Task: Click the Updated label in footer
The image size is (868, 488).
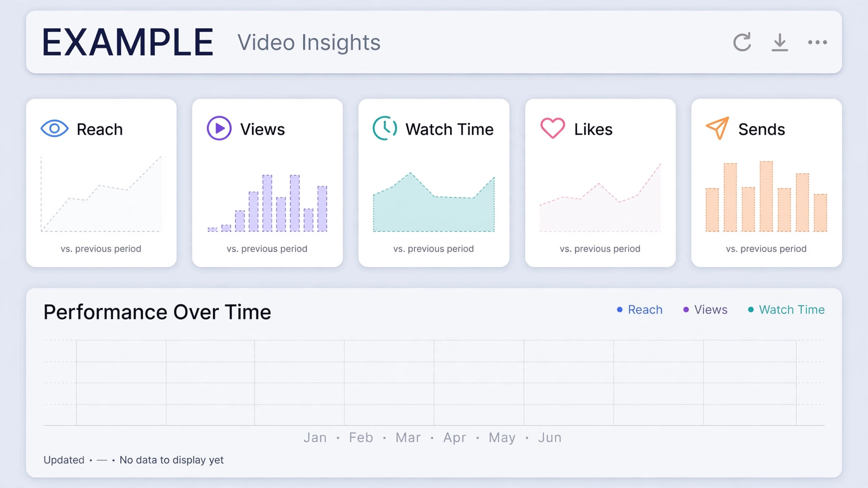Action: [x=64, y=460]
